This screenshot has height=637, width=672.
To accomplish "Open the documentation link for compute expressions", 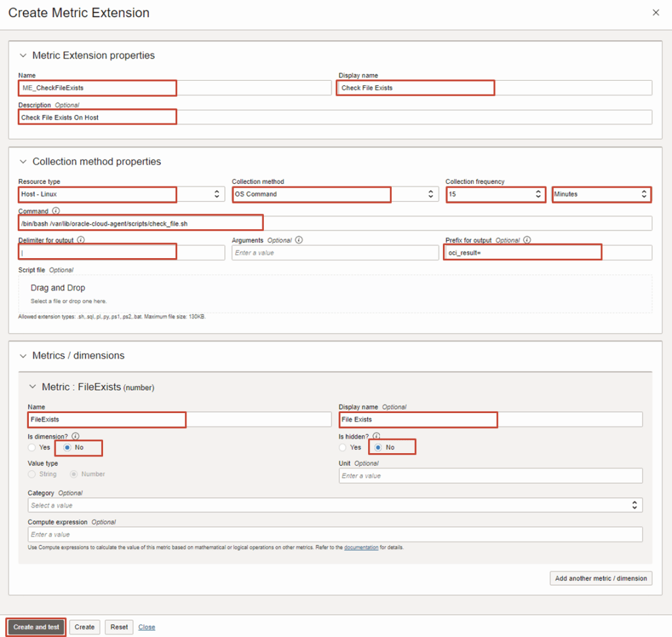I will 361,547.
